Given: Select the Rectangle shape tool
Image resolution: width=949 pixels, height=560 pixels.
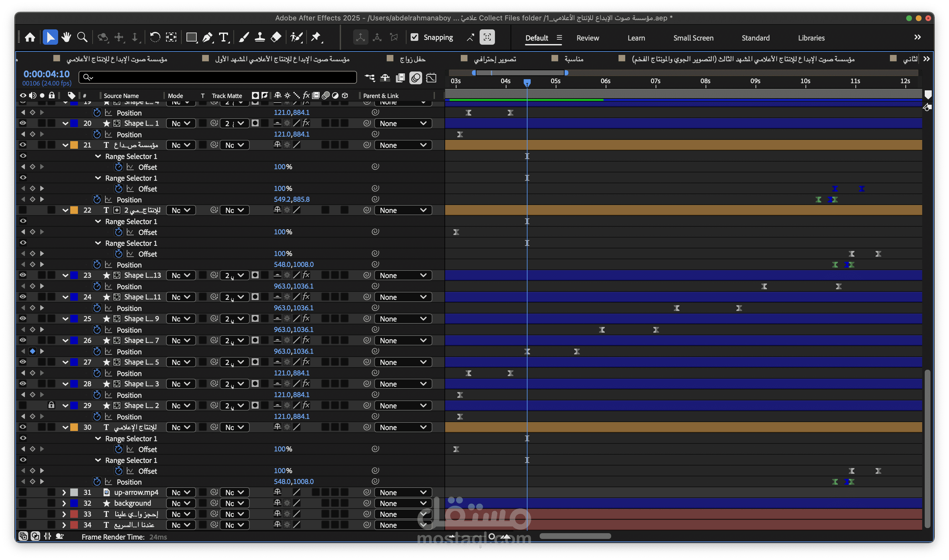Looking at the screenshot, I should [191, 37].
